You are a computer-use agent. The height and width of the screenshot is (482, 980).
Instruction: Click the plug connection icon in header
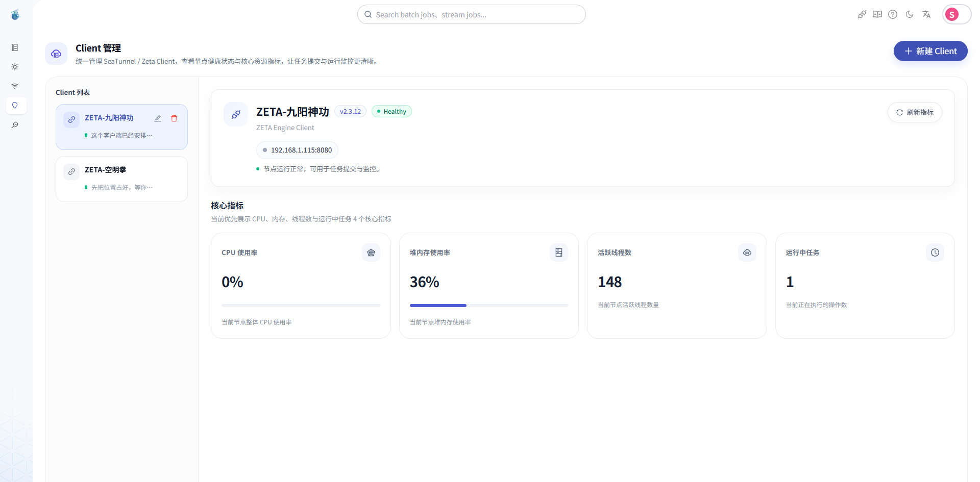(862, 14)
